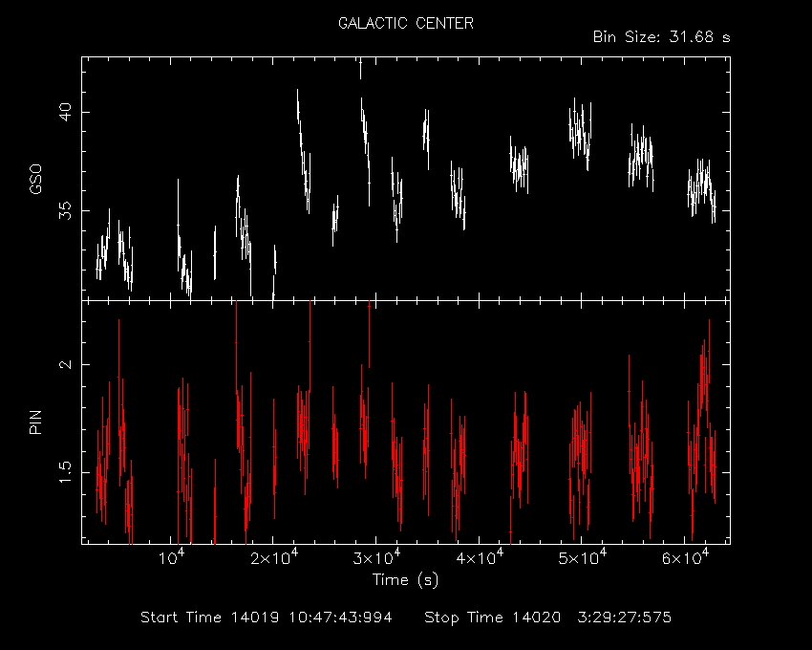The width and height of the screenshot is (812, 650).
Task: Click the PIN y-axis label
Action: click(35, 422)
